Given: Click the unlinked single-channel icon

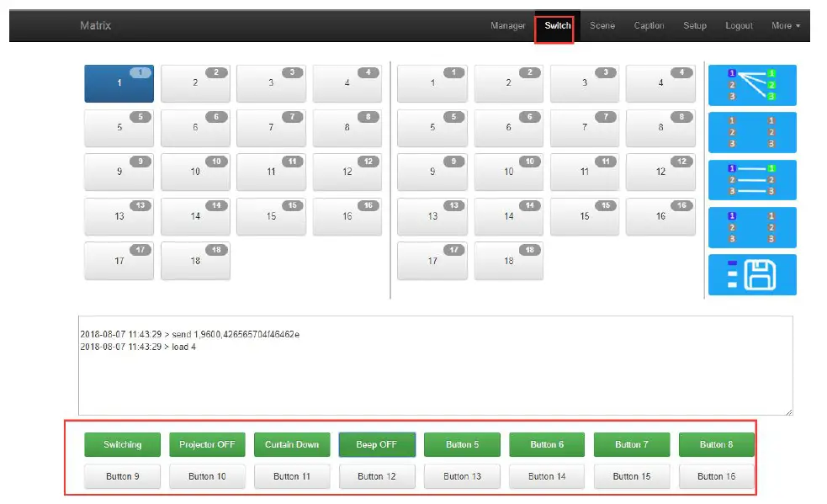Looking at the screenshot, I should (752, 227).
